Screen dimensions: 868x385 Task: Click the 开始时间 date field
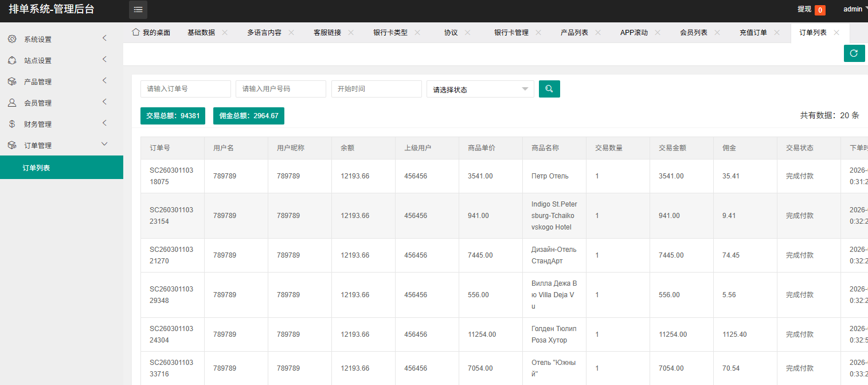pyautogui.click(x=376, y=89)
